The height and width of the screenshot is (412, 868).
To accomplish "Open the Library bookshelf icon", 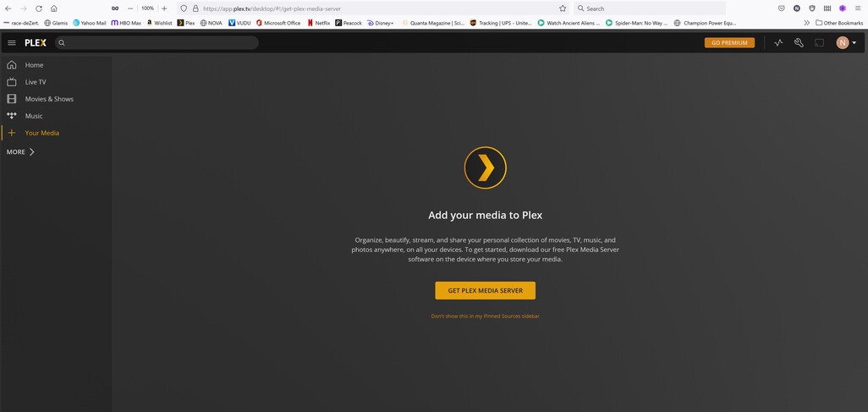I will [x=827, y=8].
